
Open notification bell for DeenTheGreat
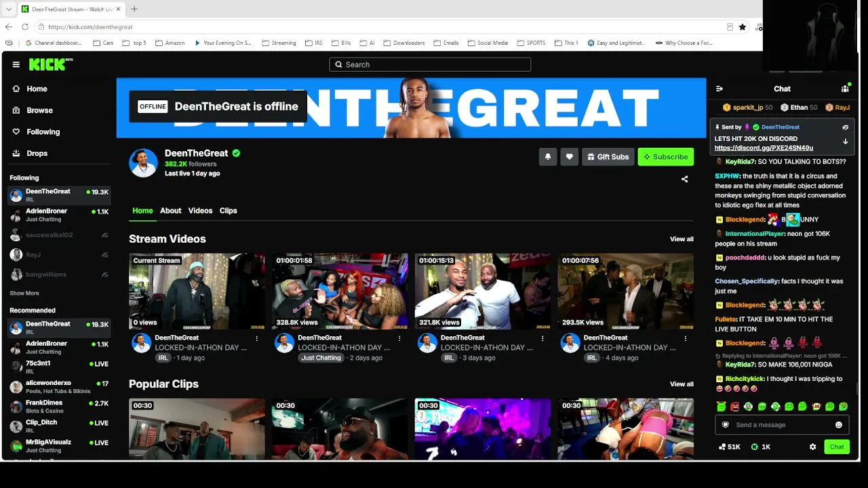(x=548, y=157)
